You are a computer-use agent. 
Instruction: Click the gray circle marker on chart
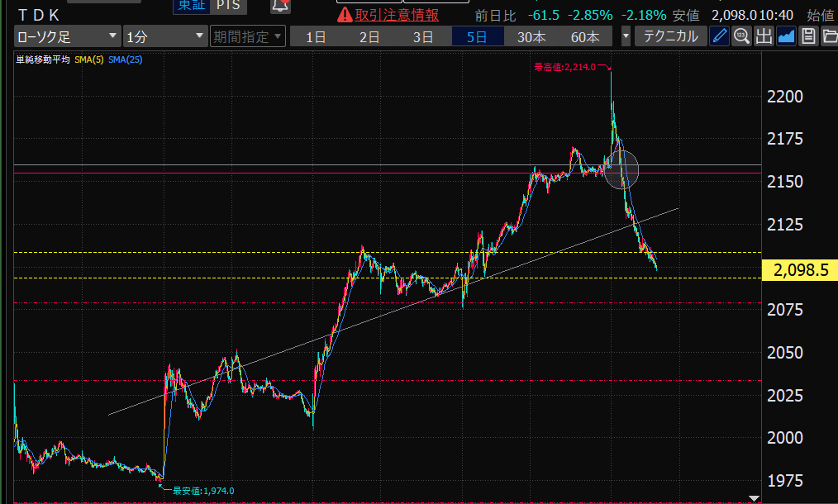coord(621,169)
